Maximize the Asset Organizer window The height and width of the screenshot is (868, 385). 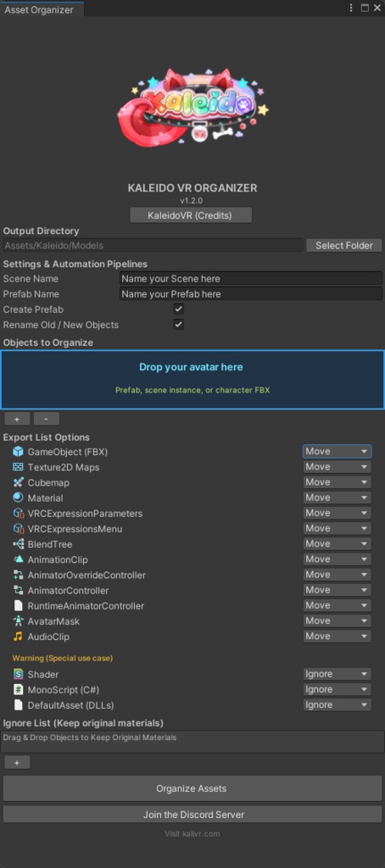(x=365, y=8)
